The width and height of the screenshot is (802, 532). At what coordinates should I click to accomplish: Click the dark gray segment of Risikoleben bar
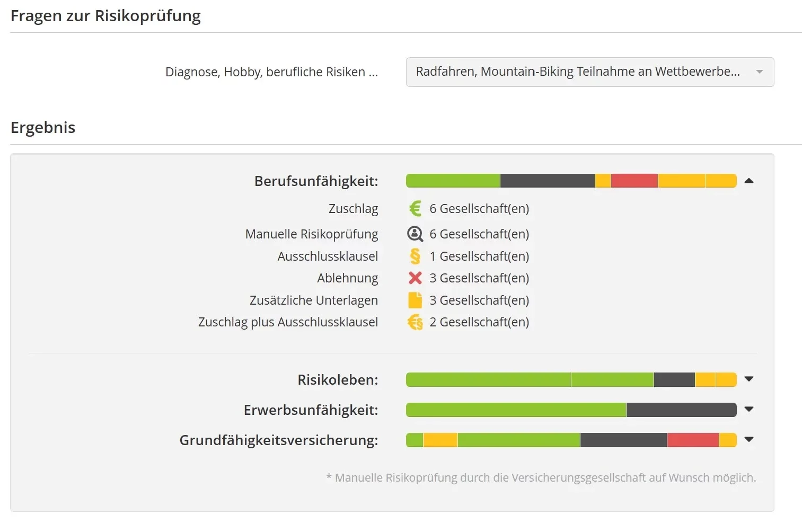click(x=674, y=379)
